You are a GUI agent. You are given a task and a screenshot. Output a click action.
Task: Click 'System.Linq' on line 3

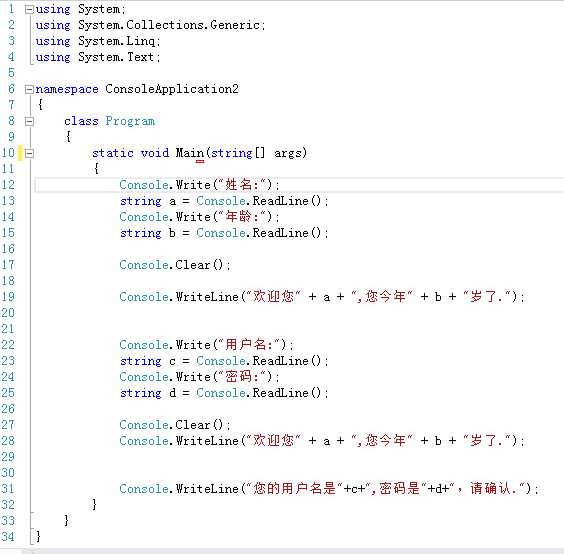117,41
